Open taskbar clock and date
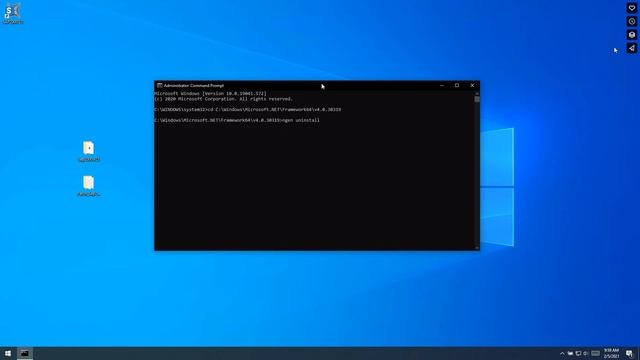This screenshot has height=360, width=640. pyautogui.click(x=611, y=353)
